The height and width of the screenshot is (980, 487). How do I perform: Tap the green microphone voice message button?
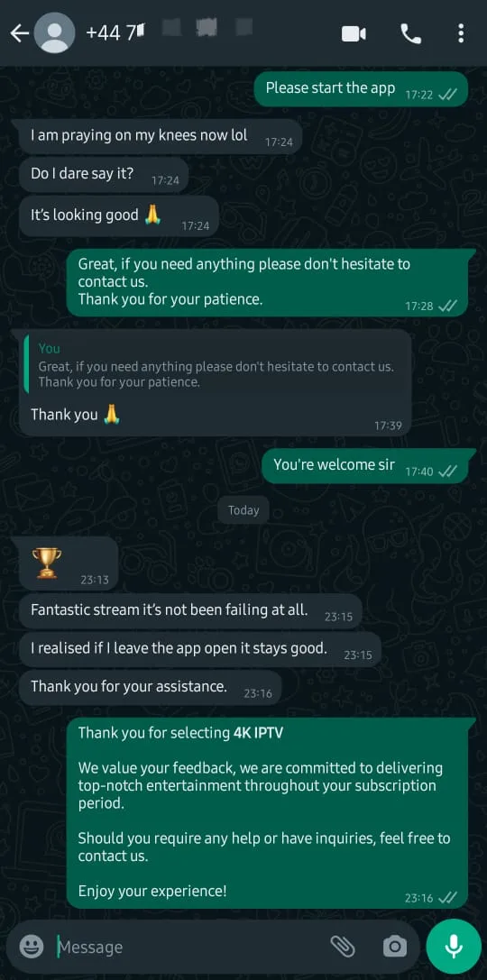pyautogui.click(x=454, y=947)
